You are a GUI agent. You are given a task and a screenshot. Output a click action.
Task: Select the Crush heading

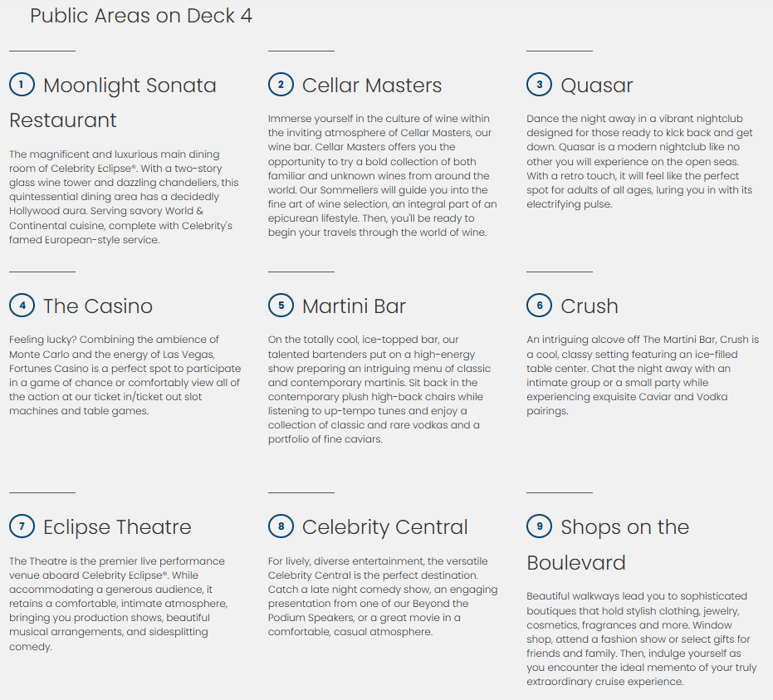(x=589, y=306)
